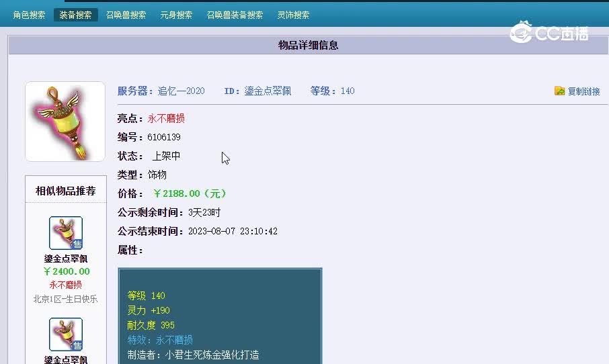This screenshot has height=364, width=609.
Task: Click the ￥2400.00 price text
Action: click(67, 271)
